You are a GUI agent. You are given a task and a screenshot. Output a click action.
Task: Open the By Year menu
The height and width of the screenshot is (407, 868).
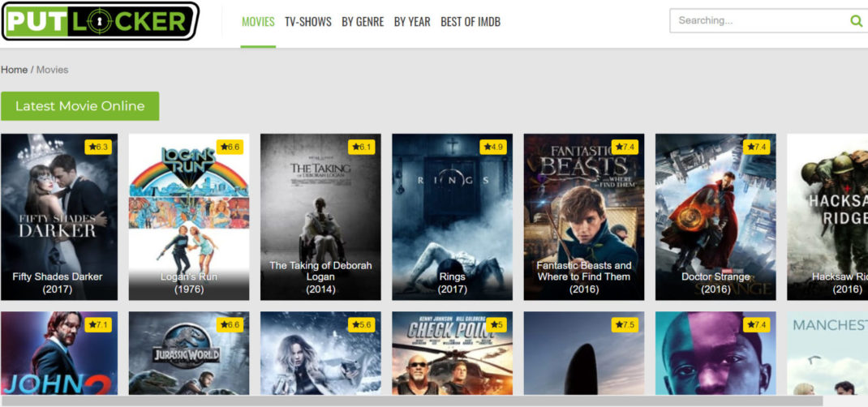click(x=412, y=22)
